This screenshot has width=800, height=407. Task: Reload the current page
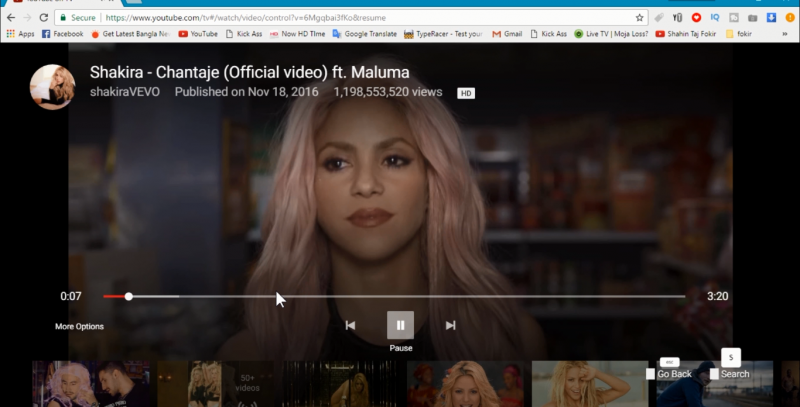[x=44, y=17]
